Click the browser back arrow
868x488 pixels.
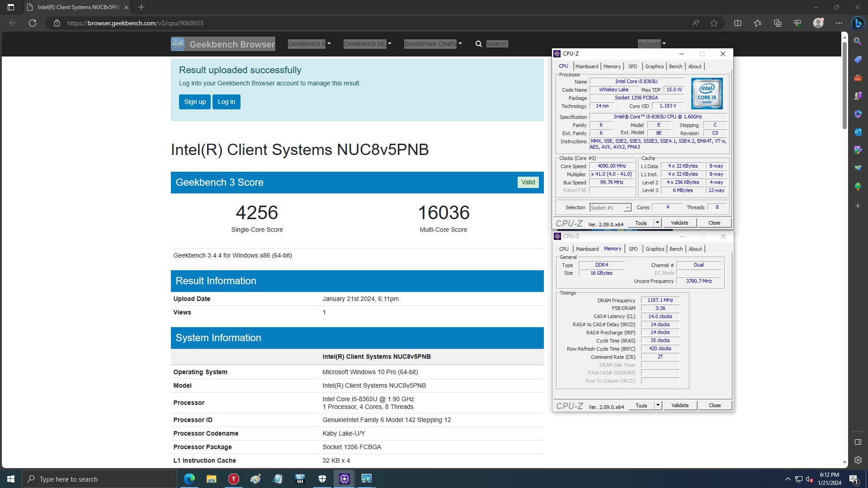pyautogui.click(x=13, y=23)
